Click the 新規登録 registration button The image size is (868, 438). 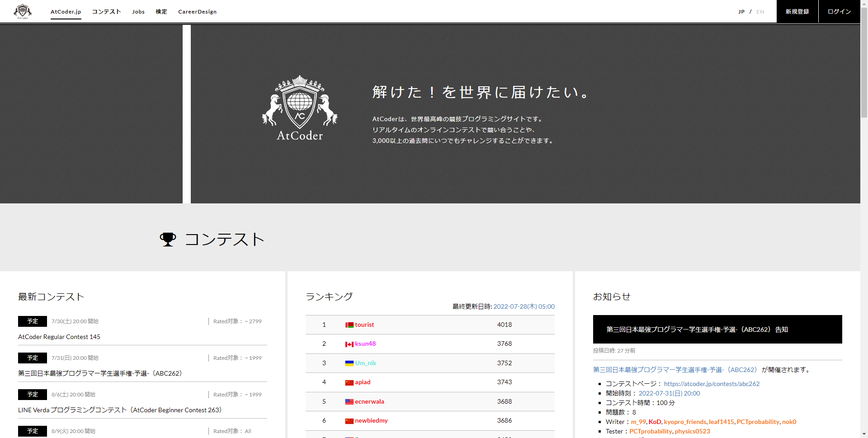tap(797, 11)
